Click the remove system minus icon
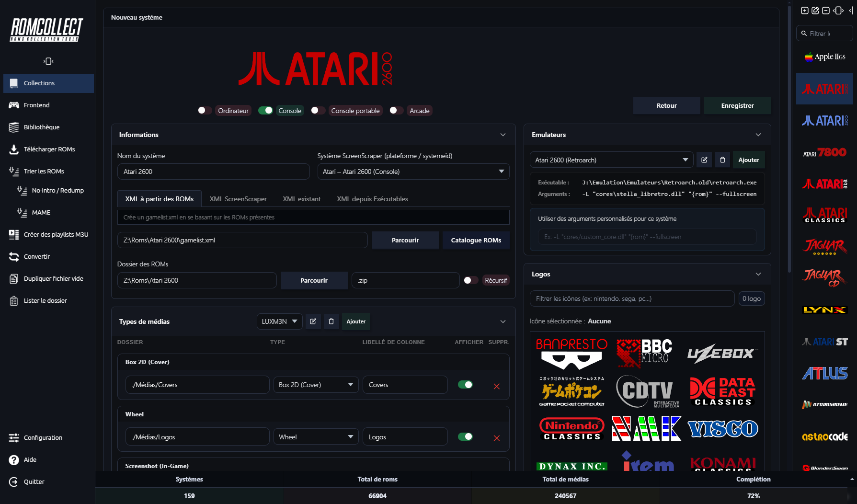 click(x=825, y=11)
